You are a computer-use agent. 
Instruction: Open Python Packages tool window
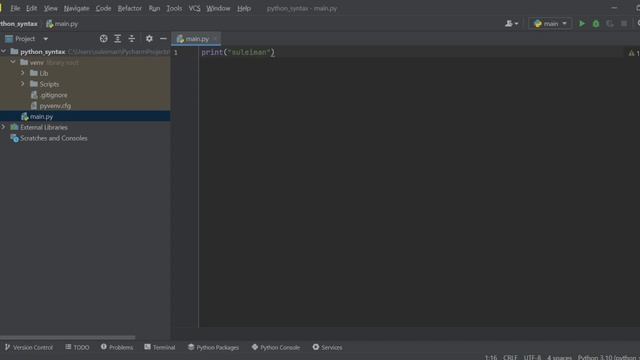pyautogui.click(x=213, y=347)
